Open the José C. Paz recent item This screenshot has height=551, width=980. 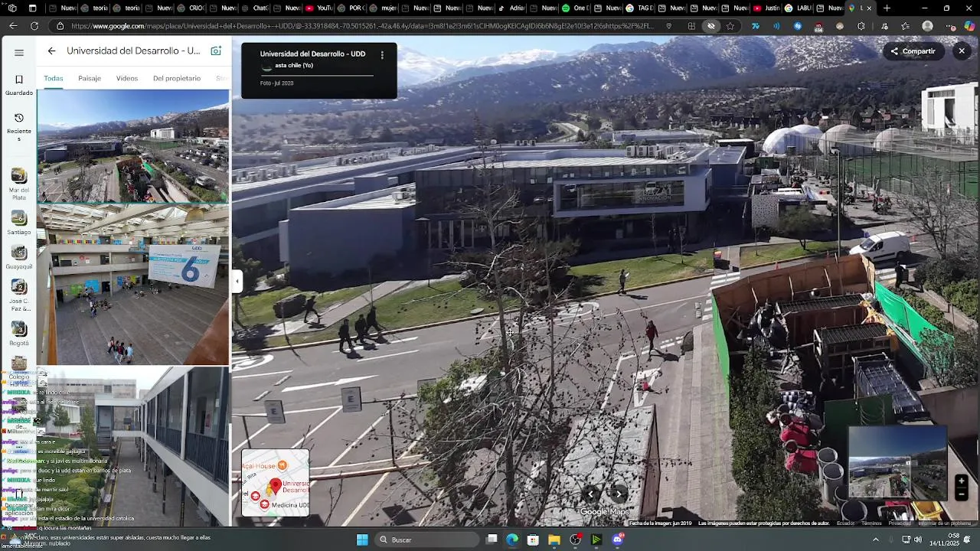point(19,295)
